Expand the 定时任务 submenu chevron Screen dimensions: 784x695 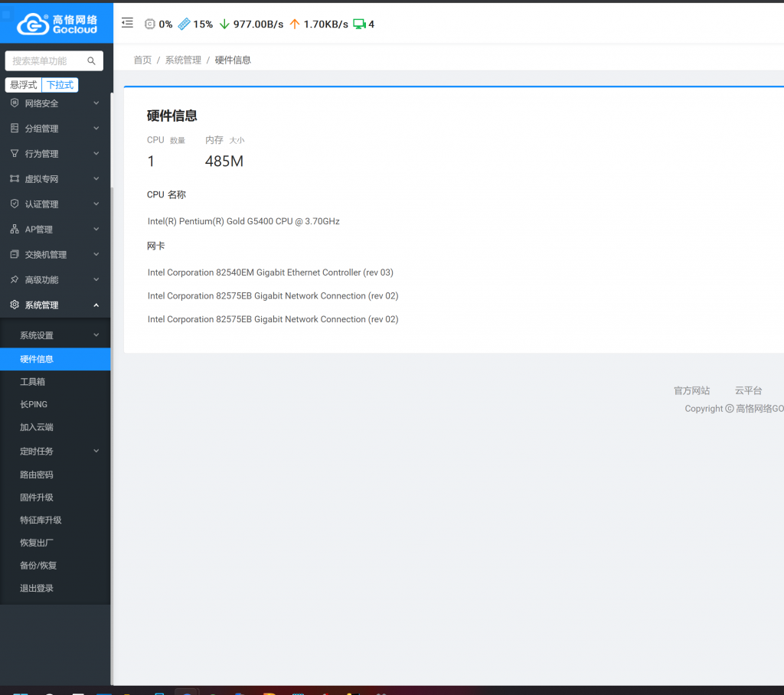[x=96, y=451]
